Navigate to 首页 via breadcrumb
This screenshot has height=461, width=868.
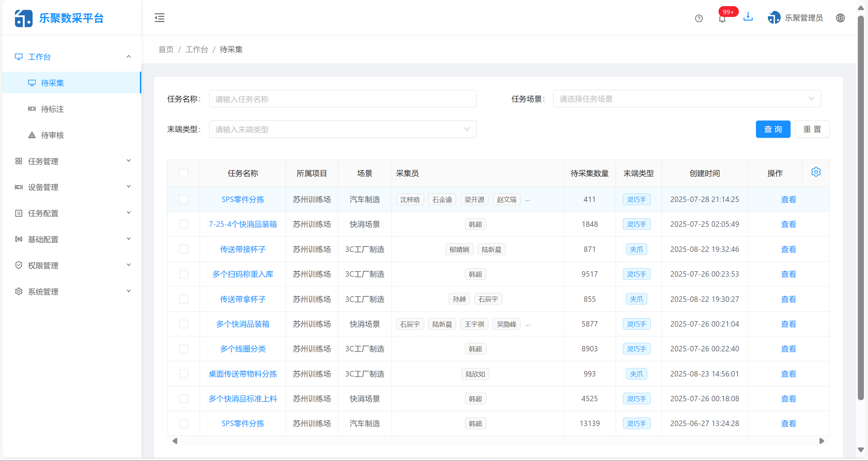click(166, 49)
